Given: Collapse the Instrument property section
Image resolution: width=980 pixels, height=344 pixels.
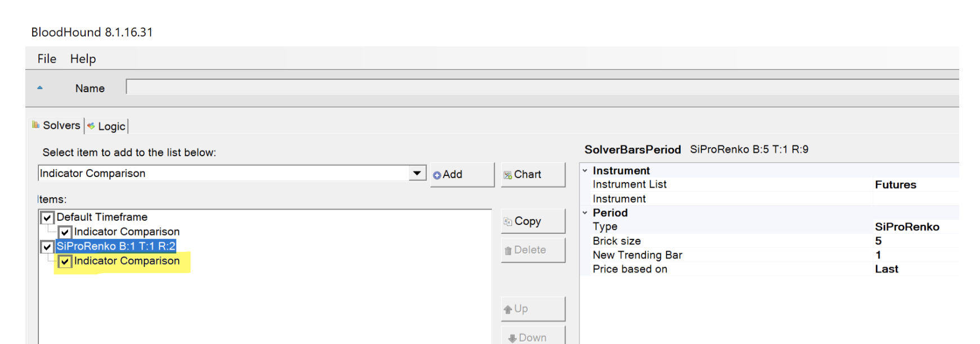Looking at the screenshot, I should 585,170.
